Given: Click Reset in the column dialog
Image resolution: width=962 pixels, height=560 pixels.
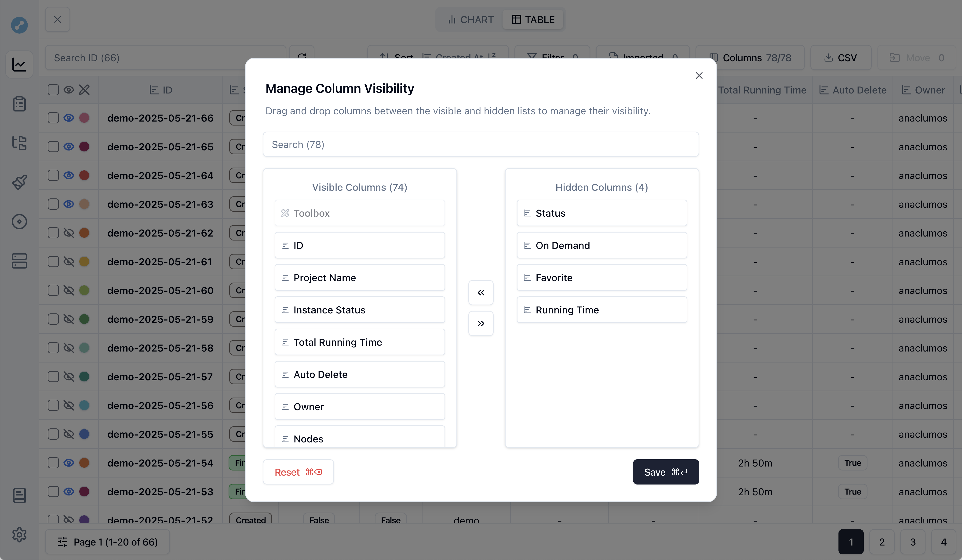Looking at the screenshot, I should [298, 472].
